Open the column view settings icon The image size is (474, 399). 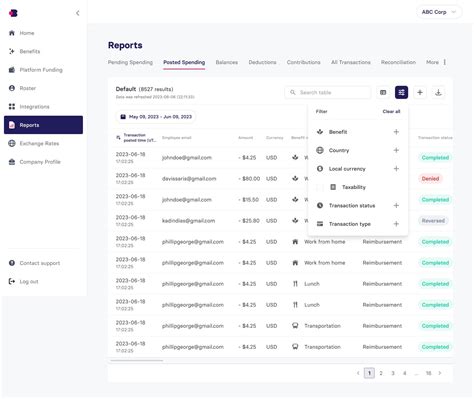pyautogui.click(x=383, y=92)
